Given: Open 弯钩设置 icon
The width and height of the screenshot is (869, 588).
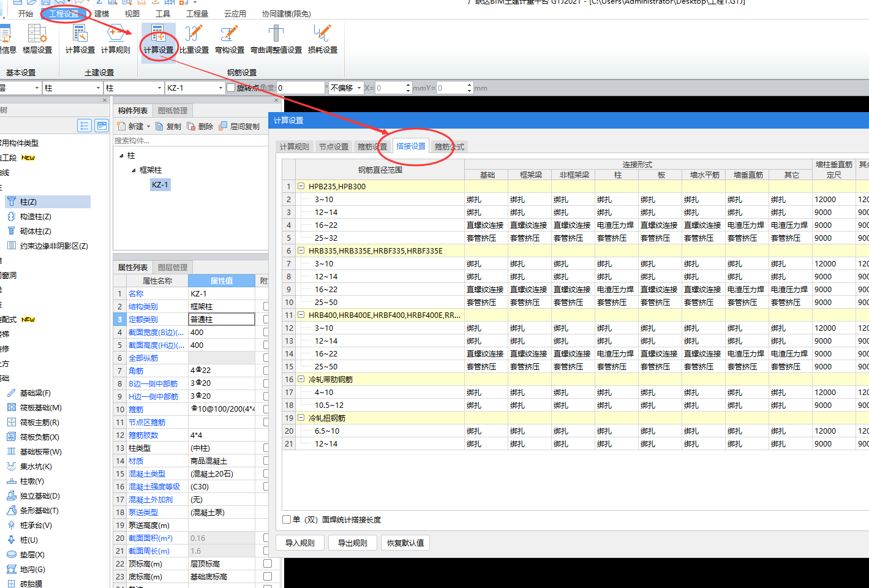Looking at the screenshot, I should (x=230, y=39).
